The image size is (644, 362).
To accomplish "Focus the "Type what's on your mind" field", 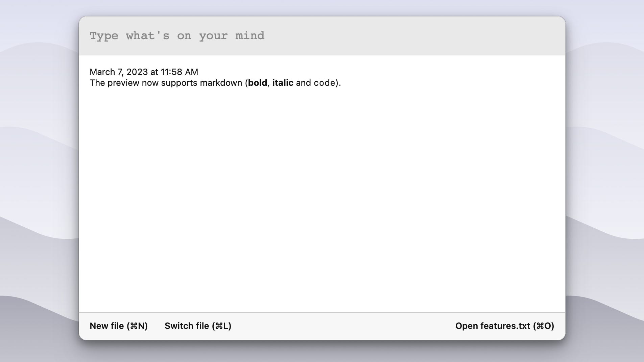I will tap(322, 36).
